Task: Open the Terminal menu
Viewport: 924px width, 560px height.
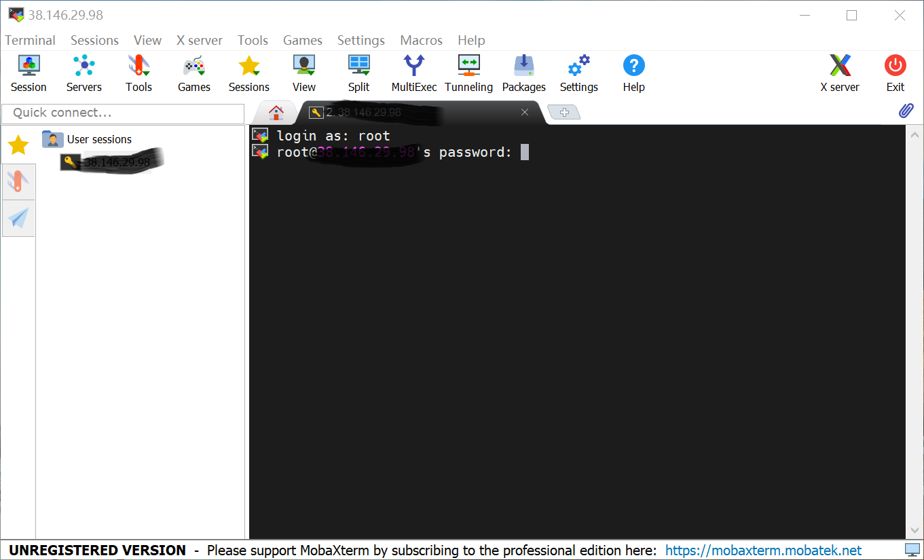Action: [30, 40]
